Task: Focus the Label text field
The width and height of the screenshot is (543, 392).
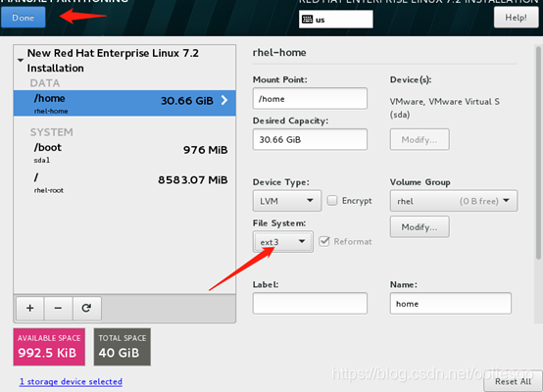Action: click(x=310, y=304)
